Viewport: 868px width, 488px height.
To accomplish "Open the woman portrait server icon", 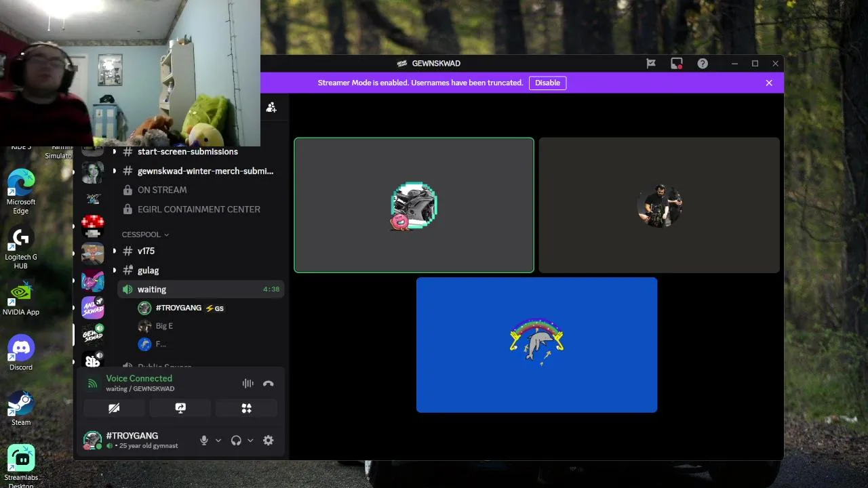I will (x=93, y=172).
